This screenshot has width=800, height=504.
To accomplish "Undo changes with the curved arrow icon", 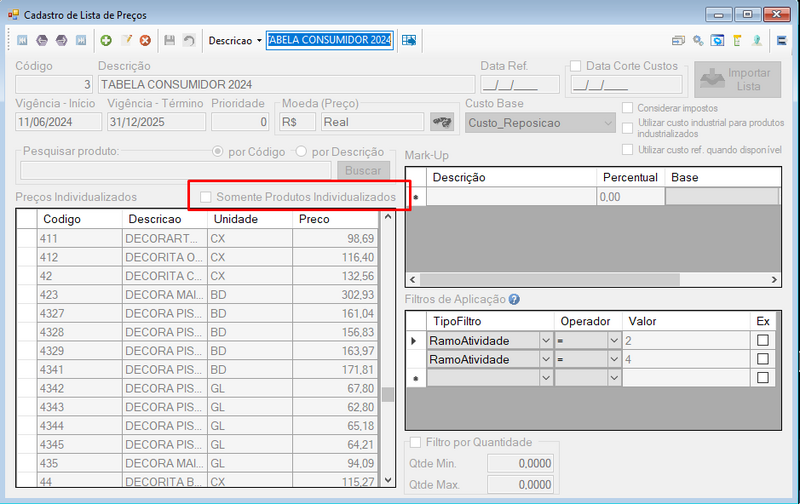I will 189,40.
